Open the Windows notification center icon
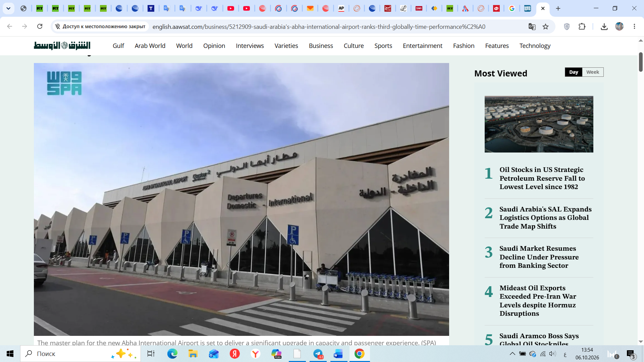 click(631, 354)
